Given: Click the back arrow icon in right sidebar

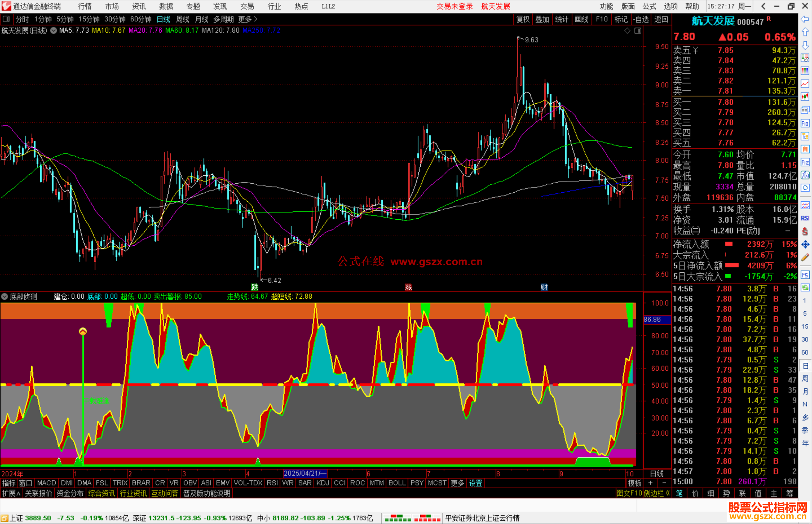Looking at the screenshot, I should (805, 19).
